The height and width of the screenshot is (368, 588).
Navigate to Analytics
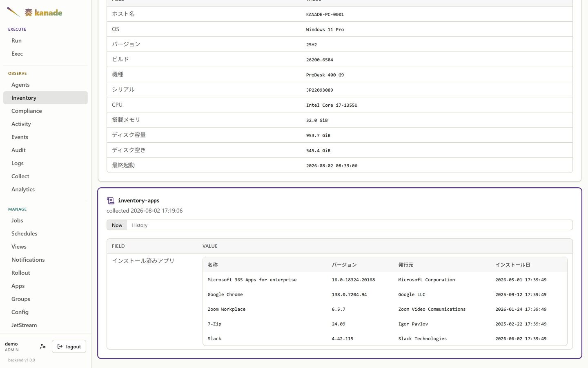45,189
